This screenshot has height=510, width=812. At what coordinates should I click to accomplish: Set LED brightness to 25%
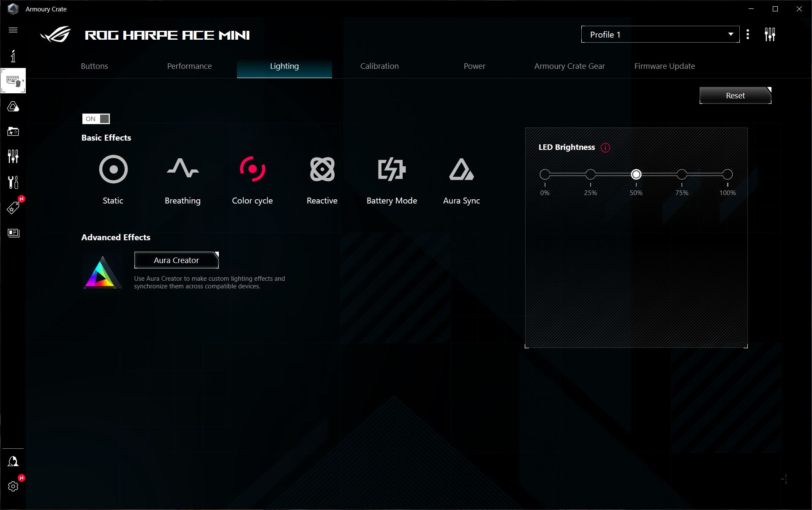(x=591, y=174)
